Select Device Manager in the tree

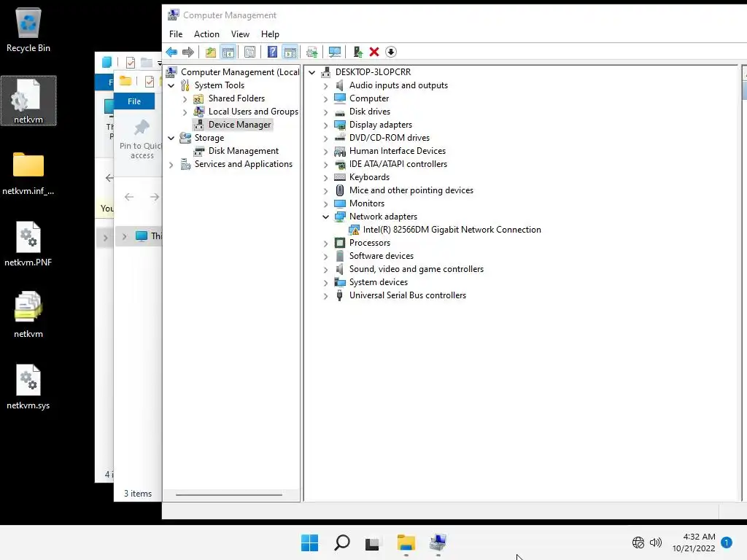click(x=239, y=125)
